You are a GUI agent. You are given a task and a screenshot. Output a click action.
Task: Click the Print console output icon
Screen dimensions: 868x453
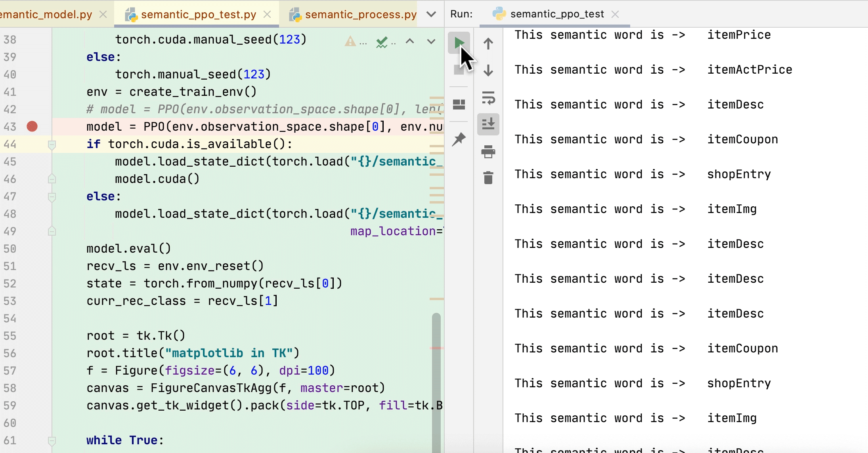pyautogui.click(x=488, y=152)
